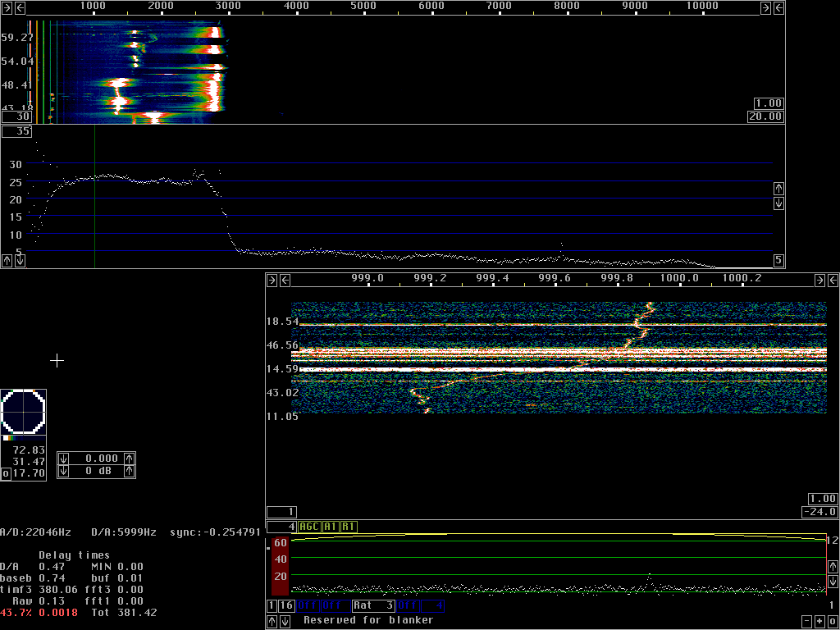Click down arrow on right edge of wide spectrum
This screenshot has width=840, height=630.
tap(778, 203)
